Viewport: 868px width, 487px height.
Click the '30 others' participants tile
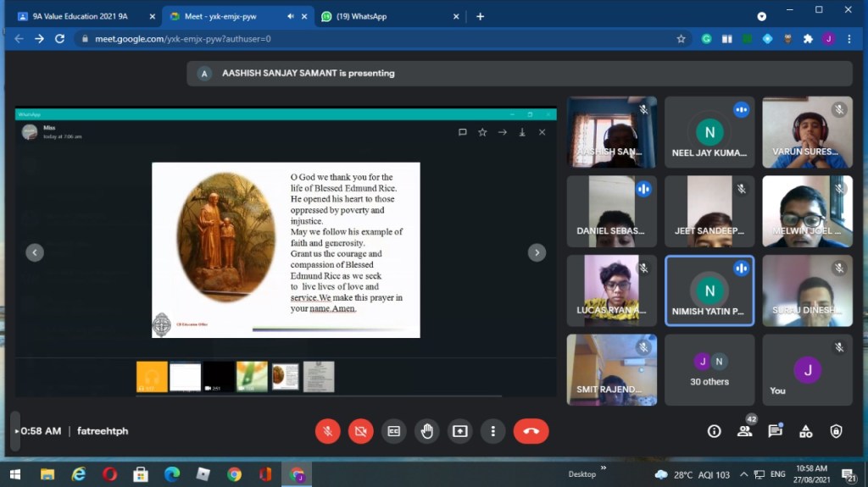(709, 369)
